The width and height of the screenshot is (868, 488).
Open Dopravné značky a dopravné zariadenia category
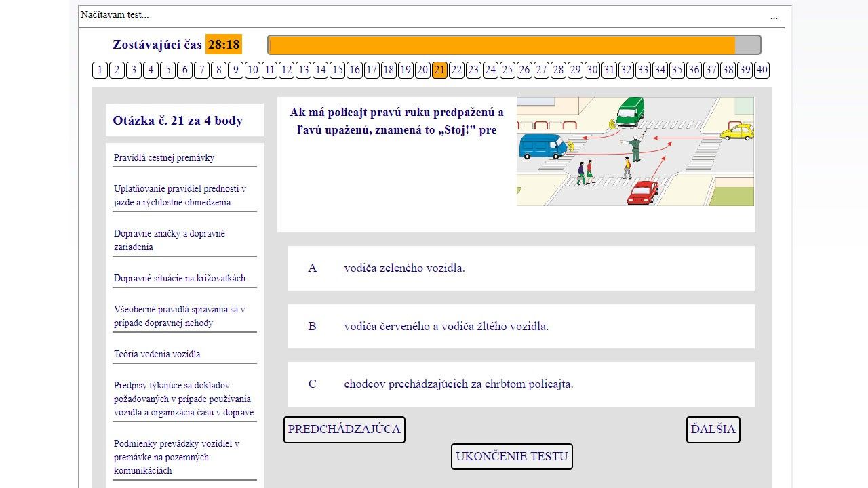click(x=170, y=240)
